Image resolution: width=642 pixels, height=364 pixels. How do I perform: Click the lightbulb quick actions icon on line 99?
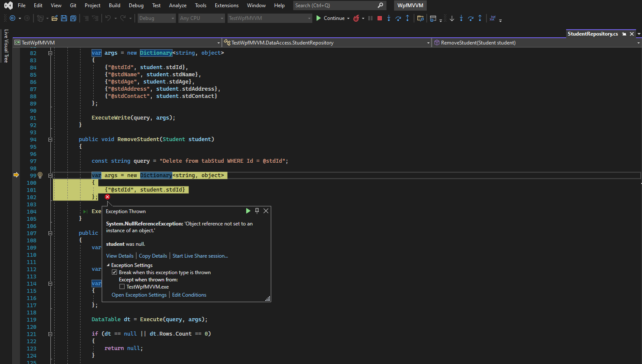pyautogui.click(x=40, y=175)
